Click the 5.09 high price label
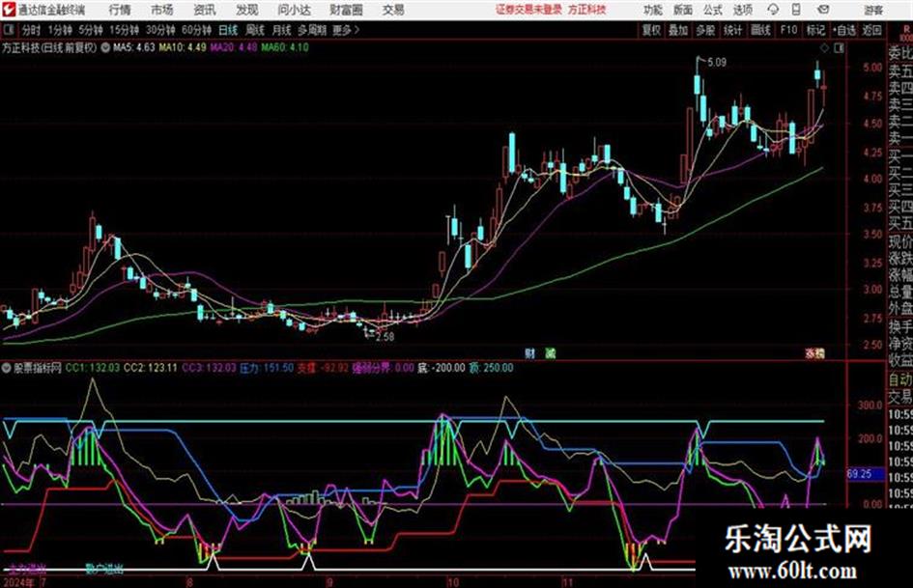The height and width of the screenshot is (588, 913). [x=717, y=63]
